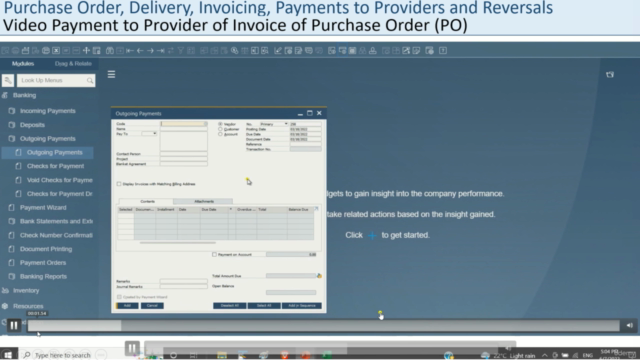This screenshot has width=640, height=360.
Task: Click the Refresh toolbar icon
Action: coord(171,51)
